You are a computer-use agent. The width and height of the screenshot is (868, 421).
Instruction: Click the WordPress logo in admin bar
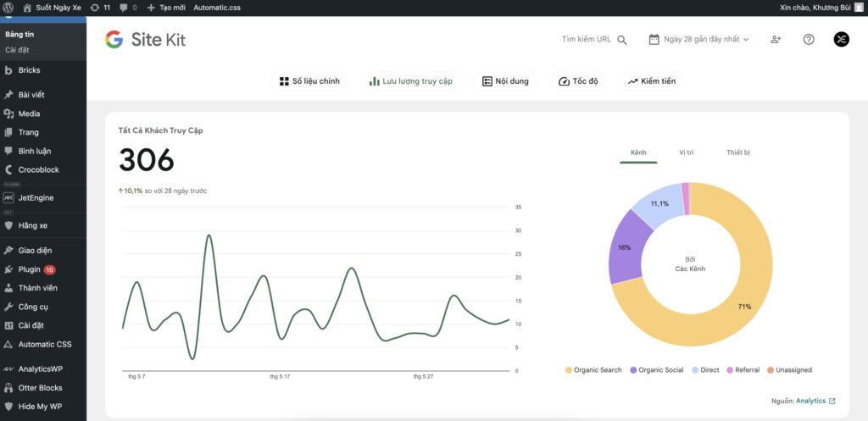coord(8,8)
